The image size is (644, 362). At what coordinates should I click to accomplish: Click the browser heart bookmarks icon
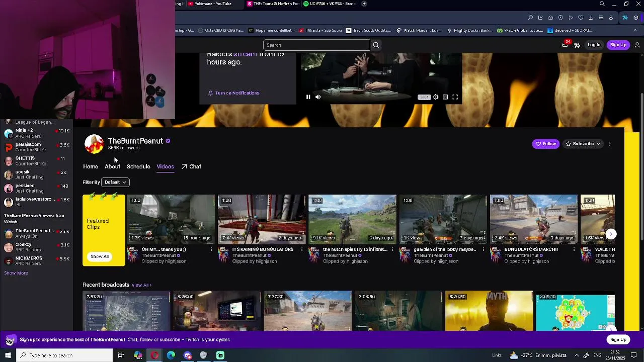pos(581,18)
